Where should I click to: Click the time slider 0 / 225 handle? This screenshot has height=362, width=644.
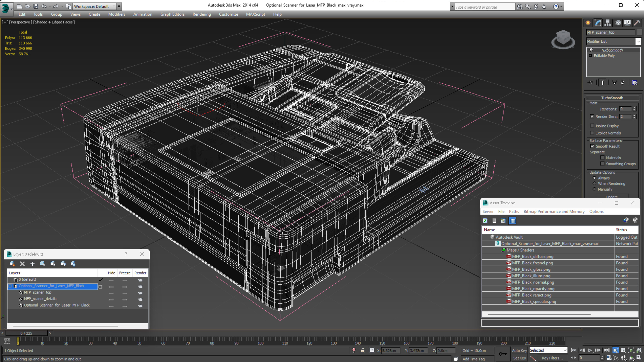click(26, 333)
